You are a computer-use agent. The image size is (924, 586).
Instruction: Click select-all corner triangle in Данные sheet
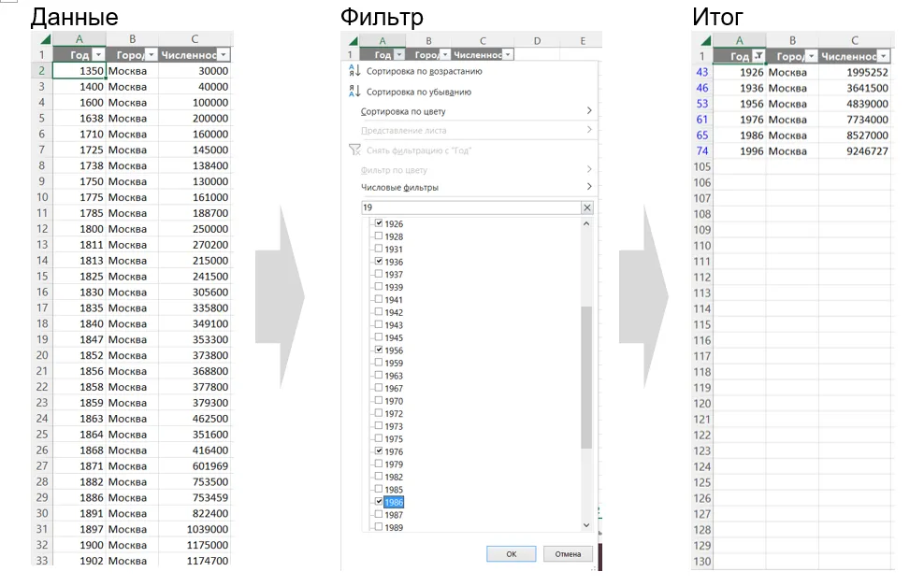[46, 39]
